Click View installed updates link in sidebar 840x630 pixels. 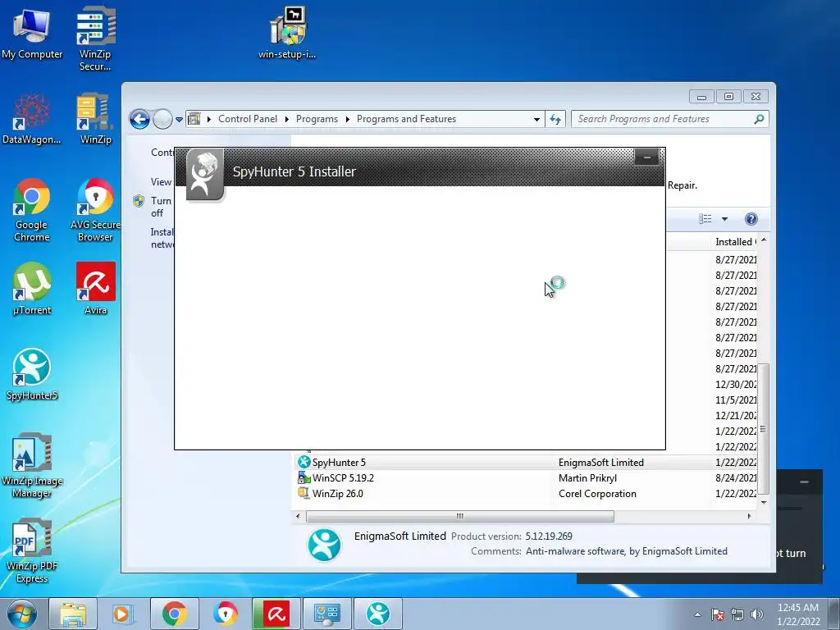coord(161,181)
